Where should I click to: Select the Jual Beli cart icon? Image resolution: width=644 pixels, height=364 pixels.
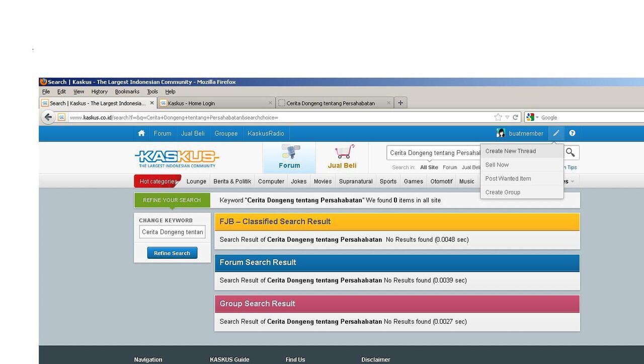coord(342,157)
